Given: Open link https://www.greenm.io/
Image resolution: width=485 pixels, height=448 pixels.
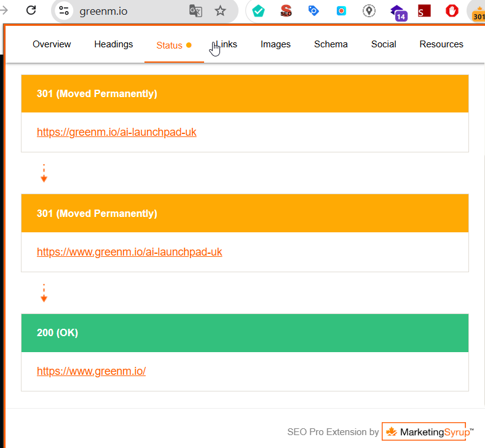Looking at the screenshot, I should (91, 371).
